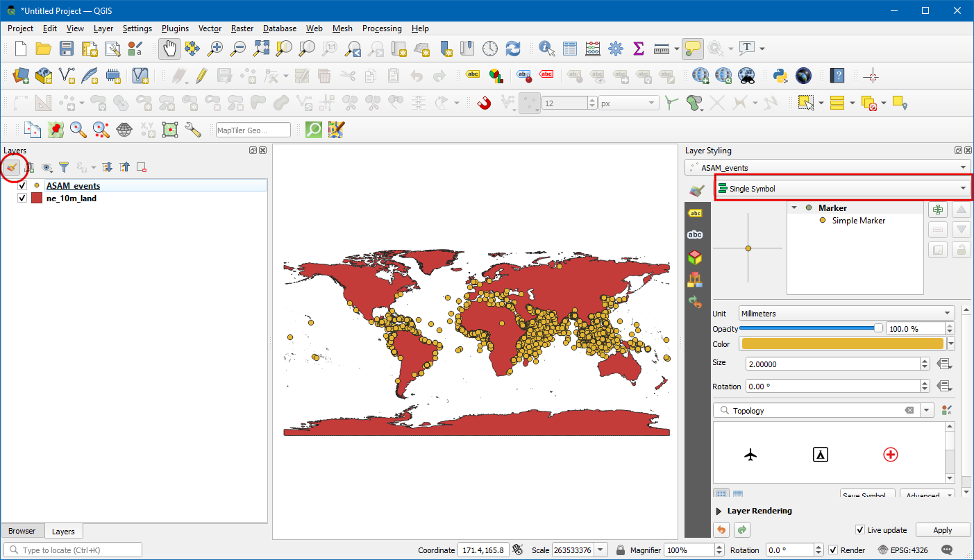Click the Refresh map icon
The height and width of the screenshot is (560, 974).
(513, 49)
